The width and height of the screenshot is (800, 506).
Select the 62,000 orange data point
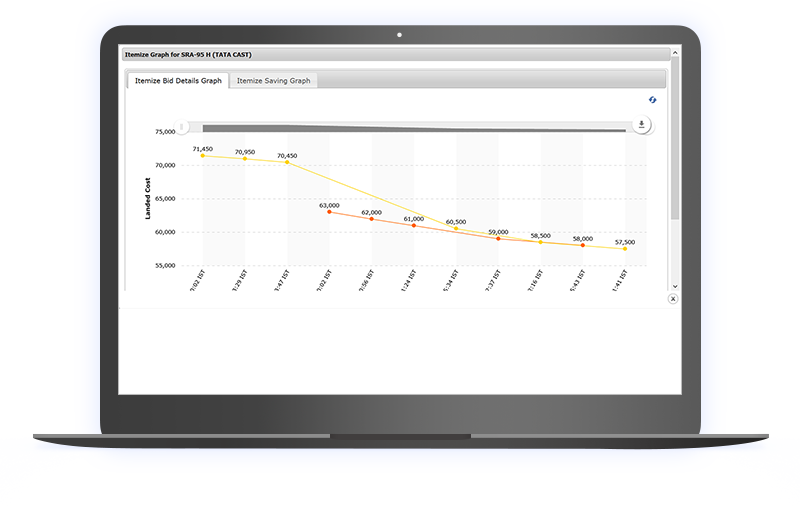(371, 219)
